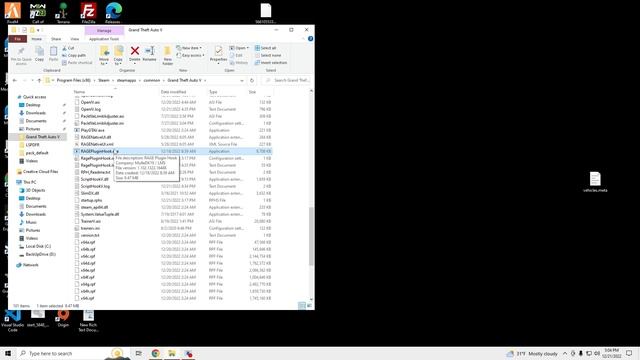Viewport: 640px width, 360px height.
Task: Open the Origin desktop shortcut
Action: 63,319
